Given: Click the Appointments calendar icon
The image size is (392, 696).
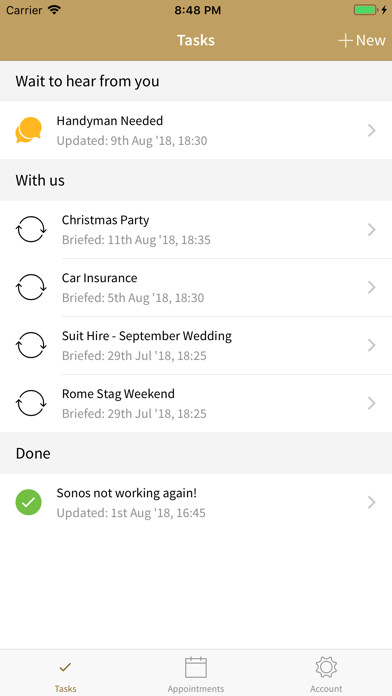Looking at the screenshot, I should tap(196, 667).
